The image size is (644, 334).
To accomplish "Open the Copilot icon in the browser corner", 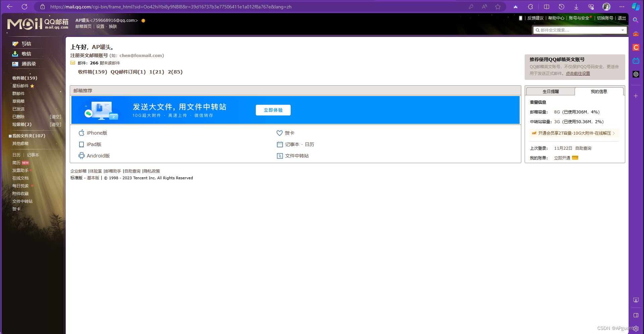I will coord(636,7).
